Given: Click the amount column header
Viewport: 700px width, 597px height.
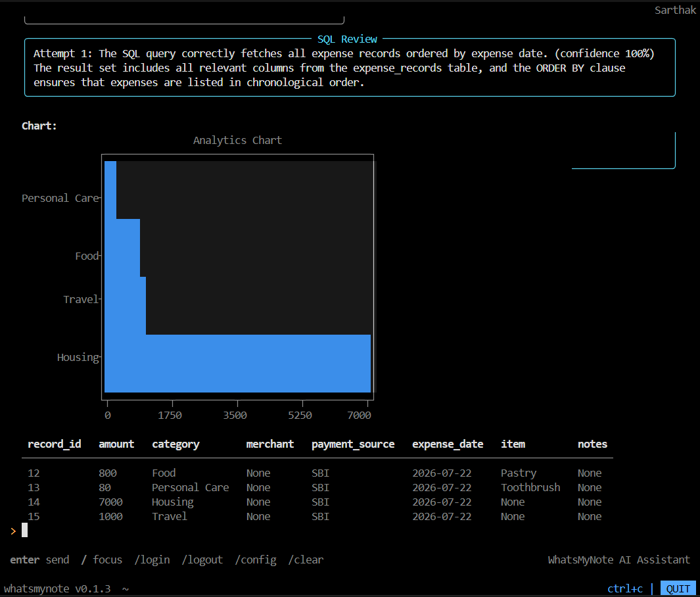Looking at the screenshot, I should (x=116, y=444).
